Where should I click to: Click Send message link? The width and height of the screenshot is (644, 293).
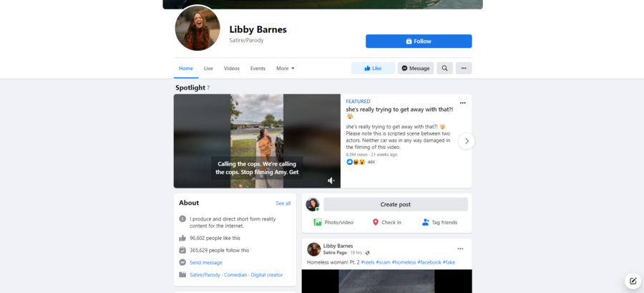(206, 263)
